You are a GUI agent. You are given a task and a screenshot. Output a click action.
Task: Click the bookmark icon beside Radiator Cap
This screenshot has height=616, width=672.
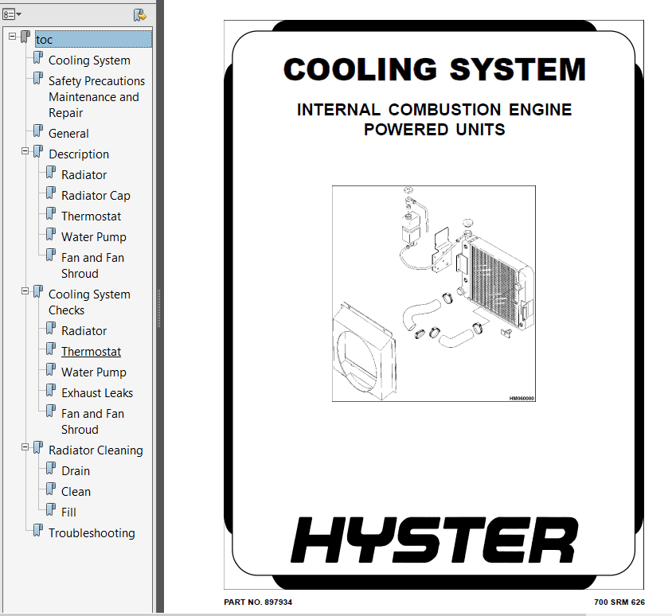[51, 193]
